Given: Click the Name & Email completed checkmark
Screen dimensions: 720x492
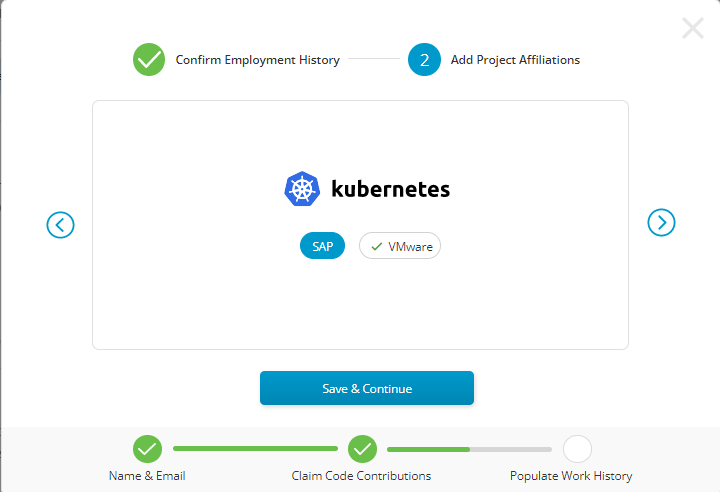Looking at the screenshot, I should tap(147, 449).
